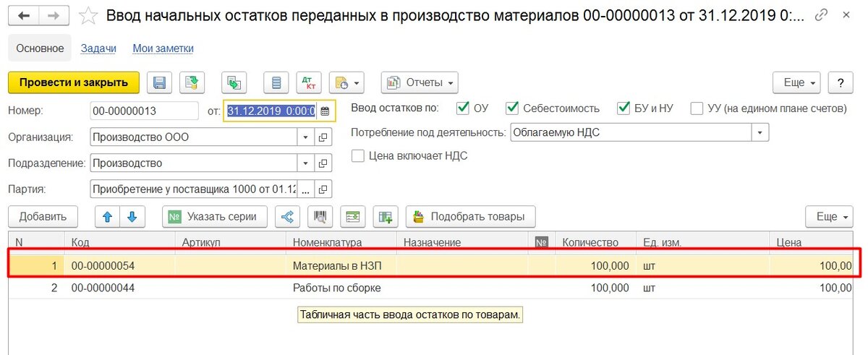Image resolution: width=868 pixels, height=355 pixels.
Task: Open table Еще menu above Цена column
Action: point(830,216)
